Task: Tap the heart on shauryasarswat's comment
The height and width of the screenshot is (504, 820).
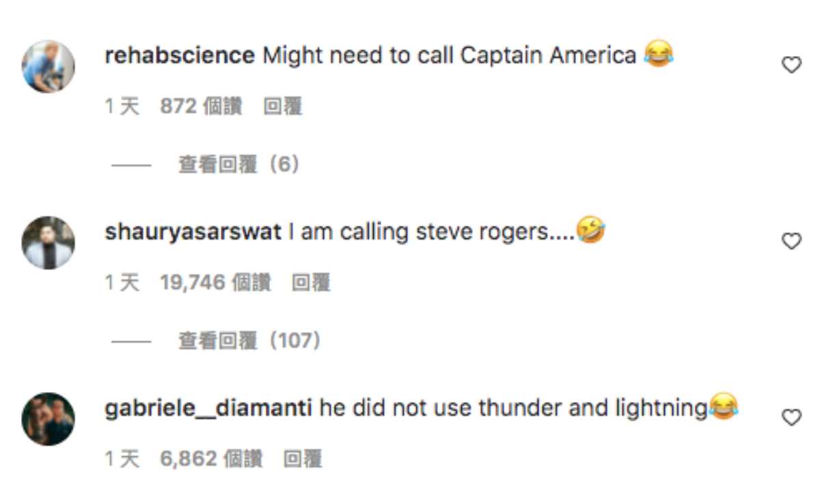Action: (x=791, y=241)
